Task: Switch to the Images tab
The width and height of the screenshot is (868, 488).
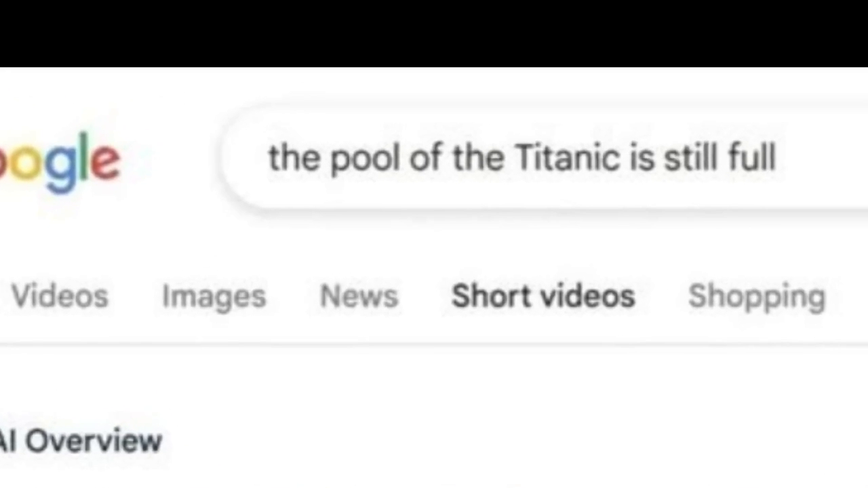Action: pyautogui.click(x=214, y=296)
